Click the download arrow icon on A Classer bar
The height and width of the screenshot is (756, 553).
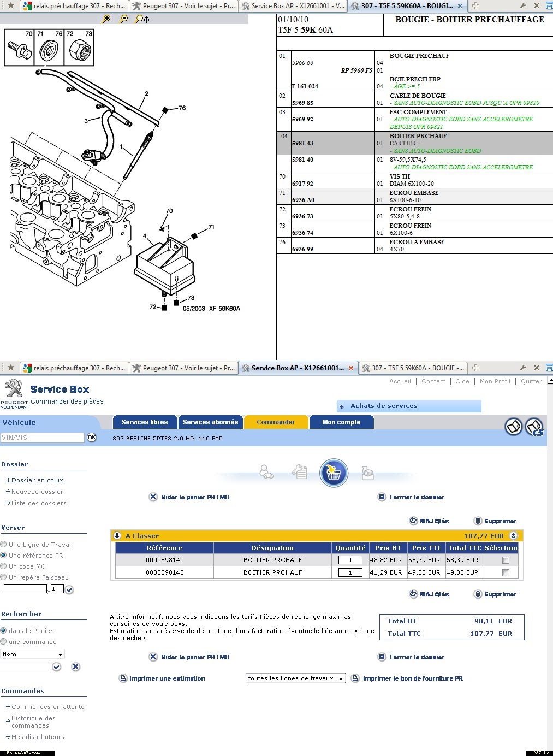click(513, 536)
